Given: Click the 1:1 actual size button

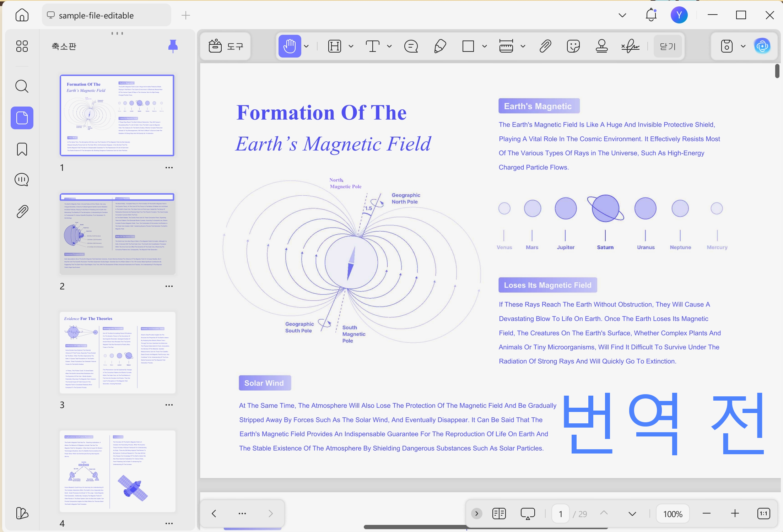Looking at the screenshot, I should [764, 514].
